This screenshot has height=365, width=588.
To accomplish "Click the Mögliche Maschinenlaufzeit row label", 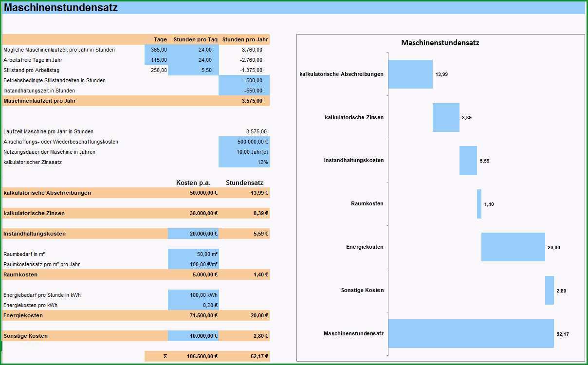I will pos(59,50).
